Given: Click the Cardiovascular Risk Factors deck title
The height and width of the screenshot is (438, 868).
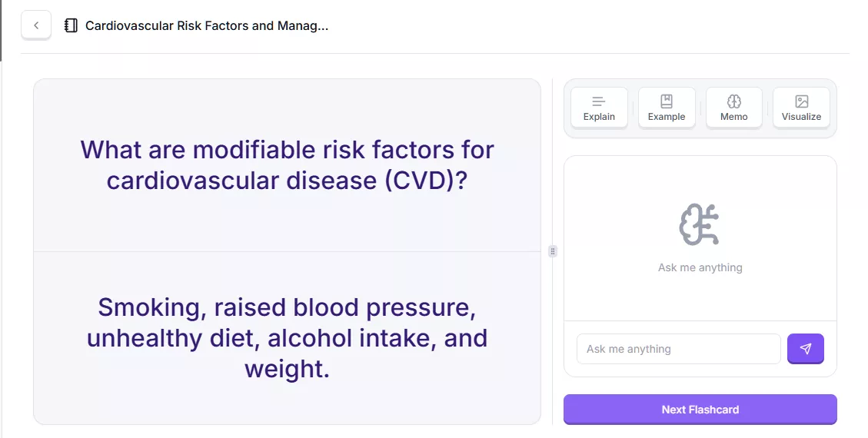Looking at the screenshot, I should (207, 25).
